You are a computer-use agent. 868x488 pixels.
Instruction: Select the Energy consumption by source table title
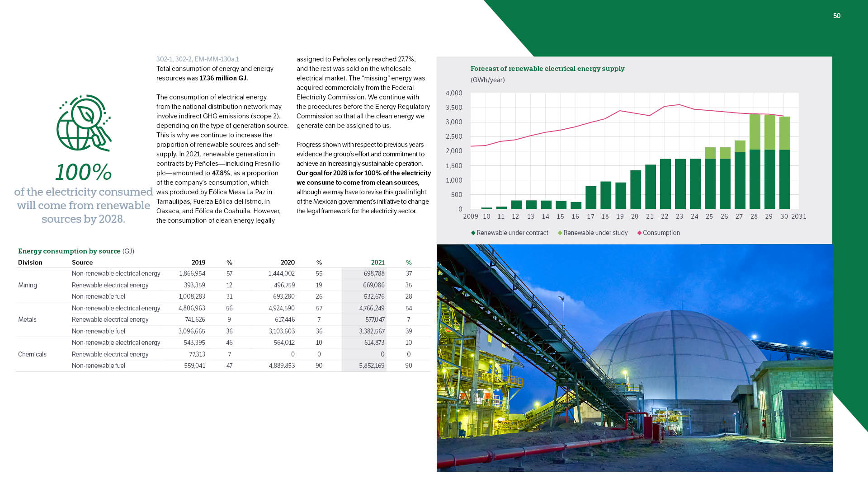[x=69, y=251]
